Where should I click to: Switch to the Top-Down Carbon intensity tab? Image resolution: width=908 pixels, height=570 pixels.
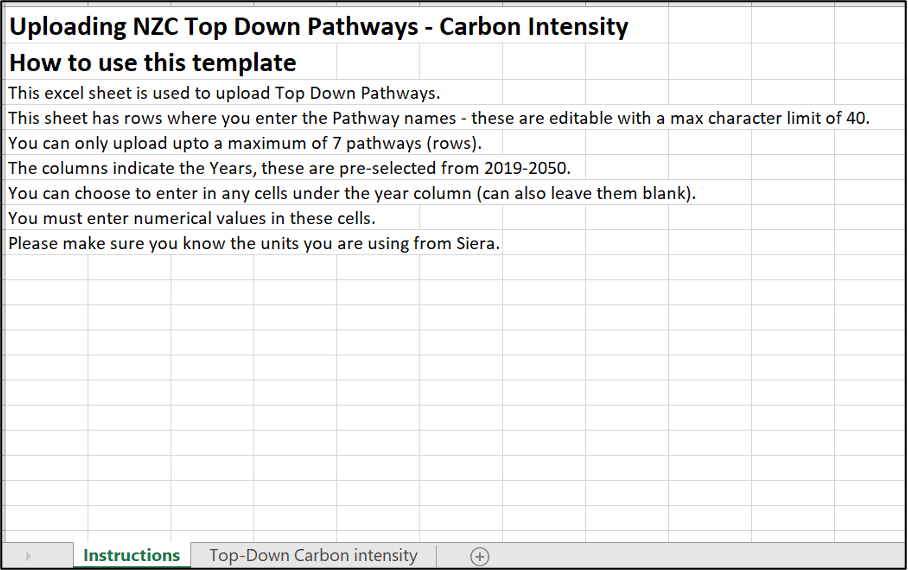313,556
